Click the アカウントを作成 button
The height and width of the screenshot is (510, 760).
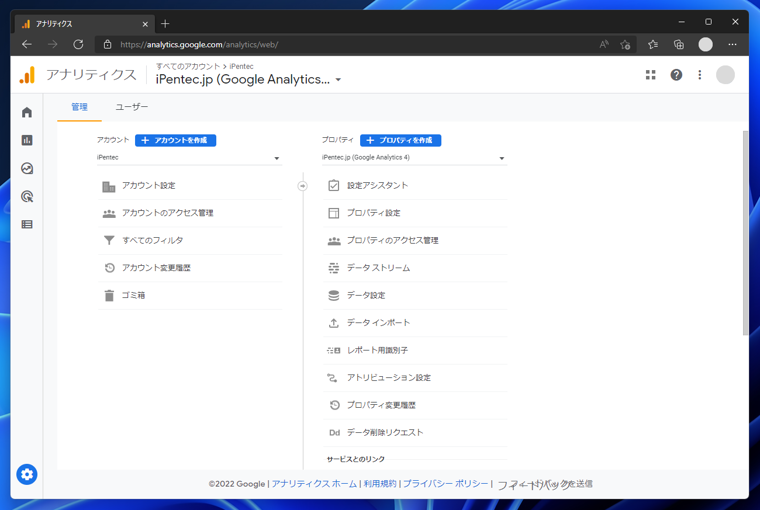tap(175, 140)
